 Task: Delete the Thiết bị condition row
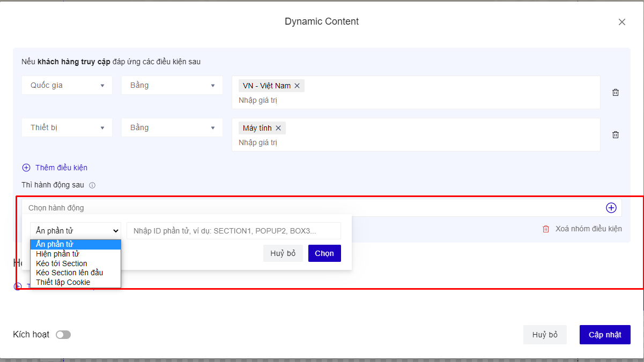point(616,134)
